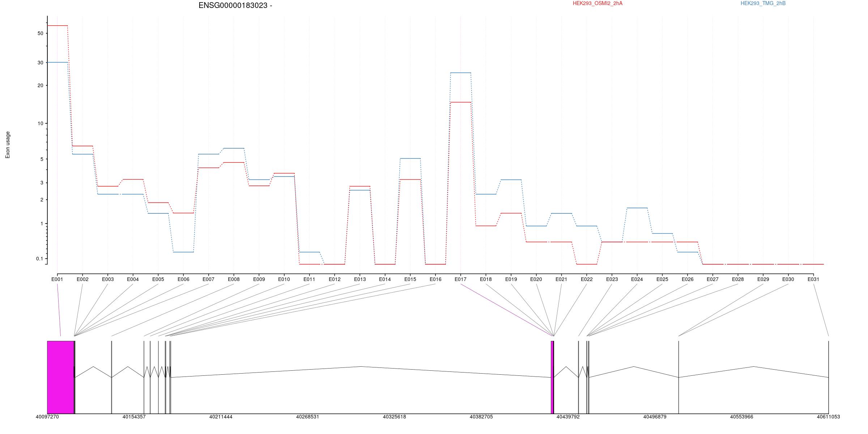Click the red E017 usage line segment

click(x=460, y=102)
